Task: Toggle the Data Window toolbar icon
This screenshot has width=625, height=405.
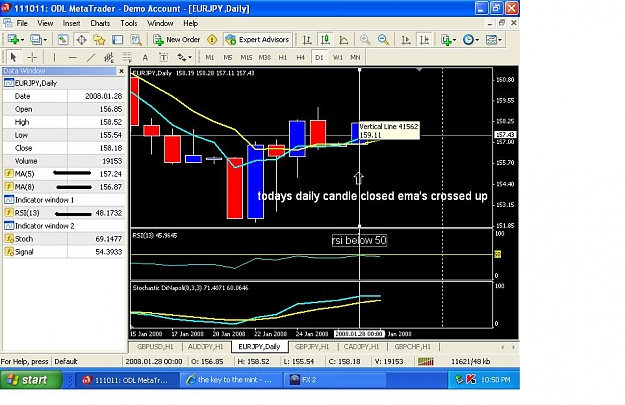Action: tap(81, 39)
